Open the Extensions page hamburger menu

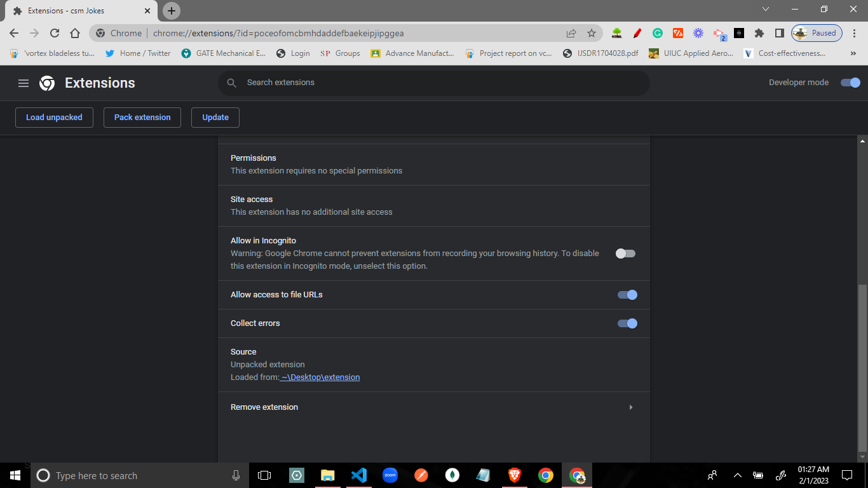[23, 83]
